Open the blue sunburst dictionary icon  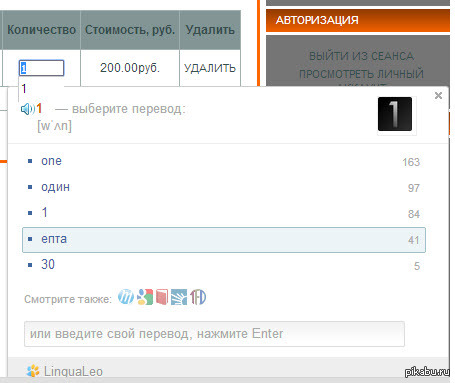[179, 297]
